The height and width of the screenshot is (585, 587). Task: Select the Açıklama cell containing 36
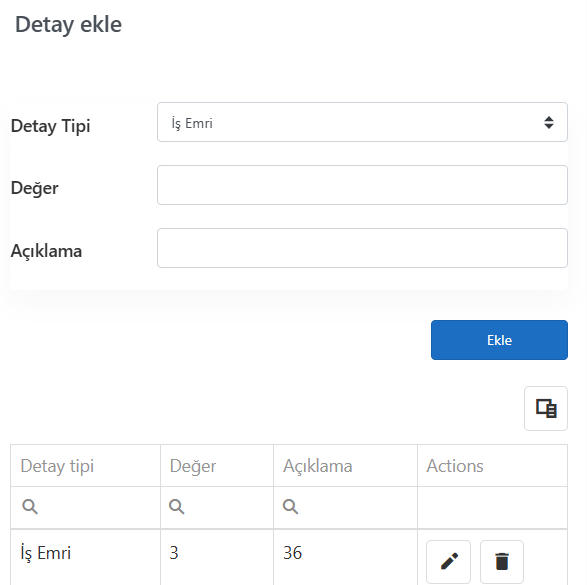click(x=346, y=557)
